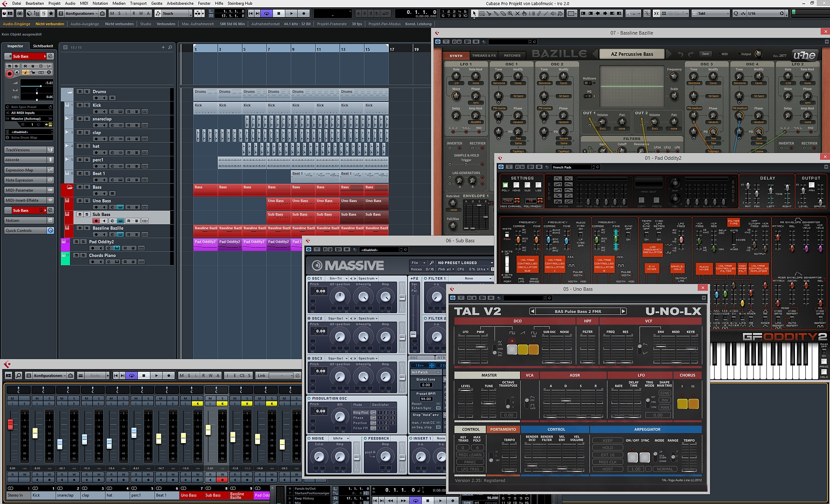
Task: Click the Sub Bass mixer channel fader
Action: click(208, 430)
